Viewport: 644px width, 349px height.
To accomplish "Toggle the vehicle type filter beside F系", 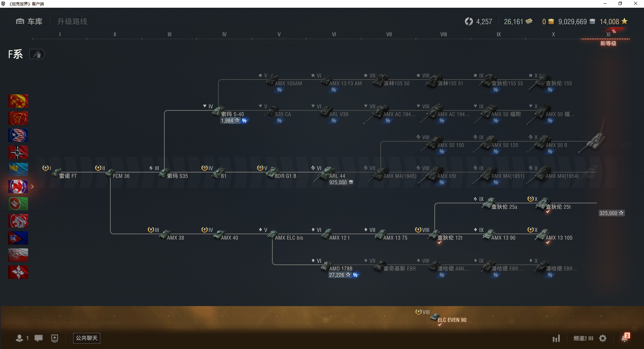I will coord(37,54).
